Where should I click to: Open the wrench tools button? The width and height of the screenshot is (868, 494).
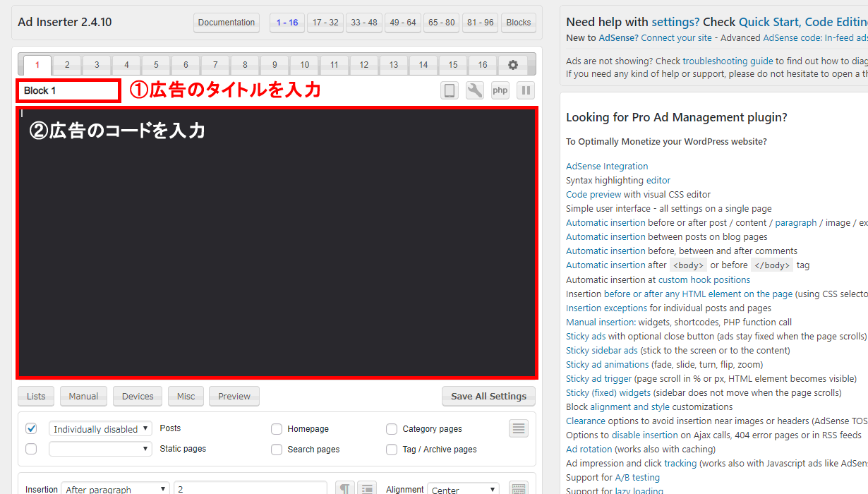[475, 90]
